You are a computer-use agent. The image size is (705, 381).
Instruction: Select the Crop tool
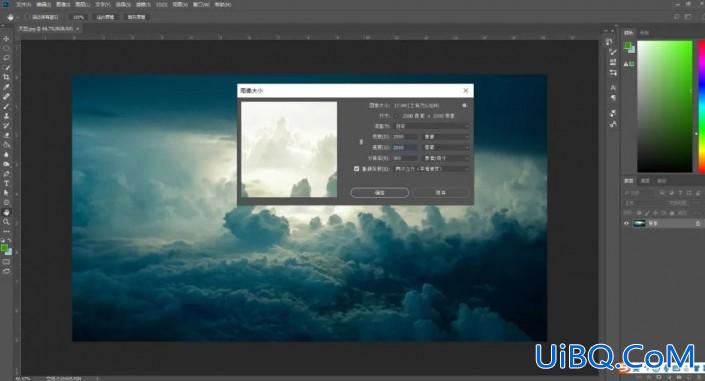(6, 77)
